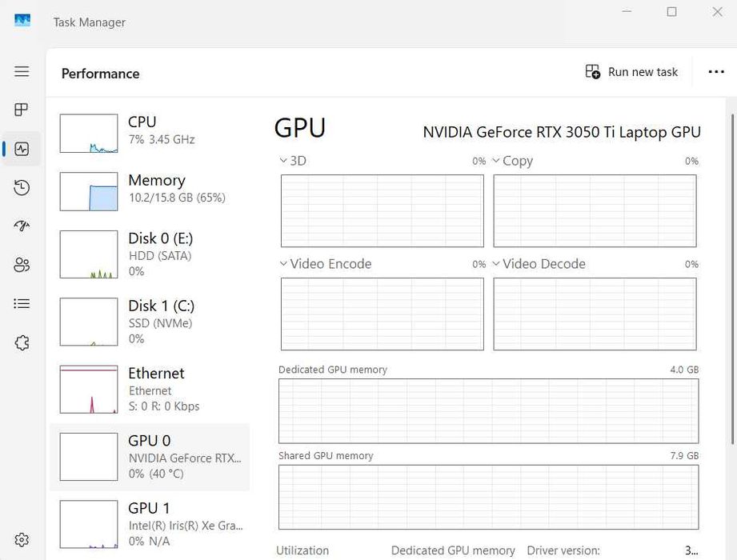
Task: Open the Services page icon
Action: [22, 342]
